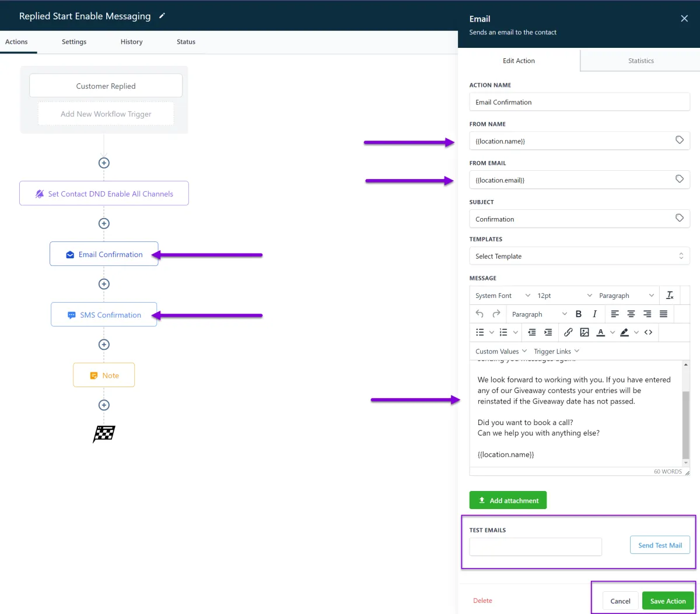Click the Cancel button

620,601
